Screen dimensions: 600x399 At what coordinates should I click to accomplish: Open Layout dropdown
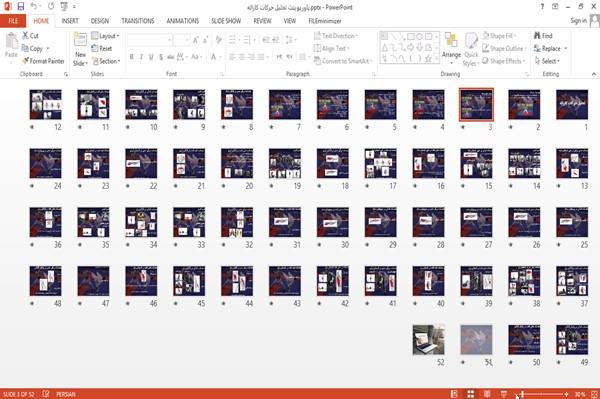[x=105, y=36]
